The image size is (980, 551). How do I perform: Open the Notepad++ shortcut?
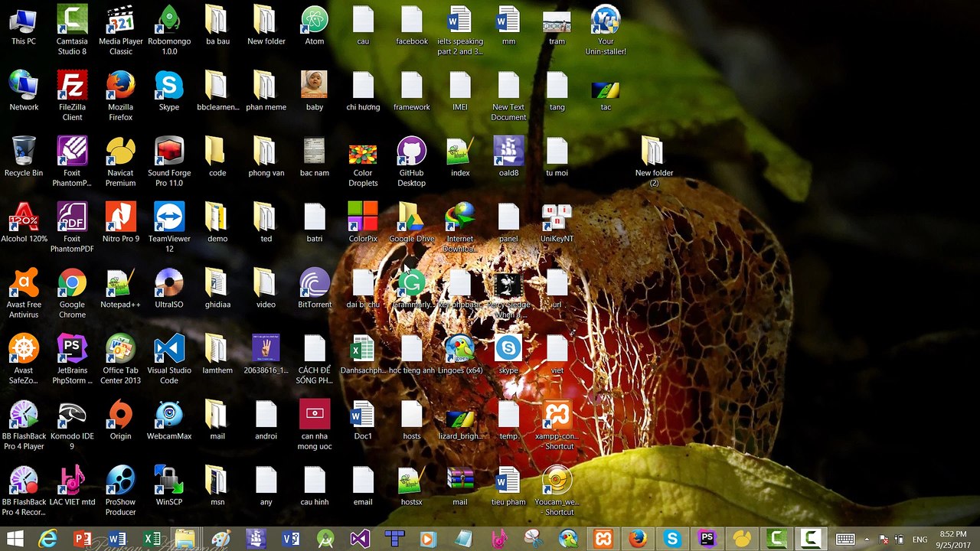point(121,289)
